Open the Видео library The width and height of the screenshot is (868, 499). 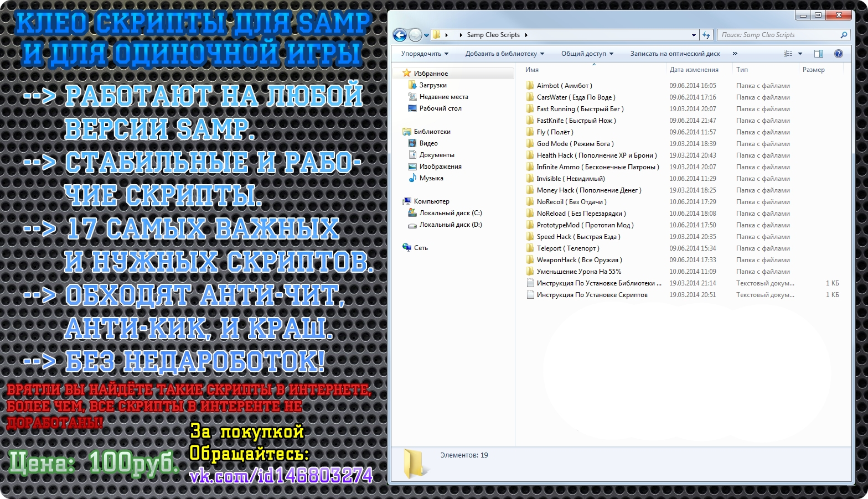[428, 143]
